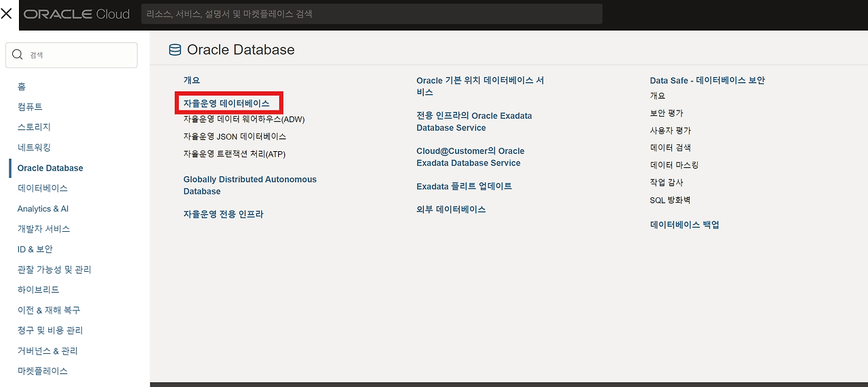
Task: Open 자율운영 트랜잭션 처리(ATP)
Action: 235,154
